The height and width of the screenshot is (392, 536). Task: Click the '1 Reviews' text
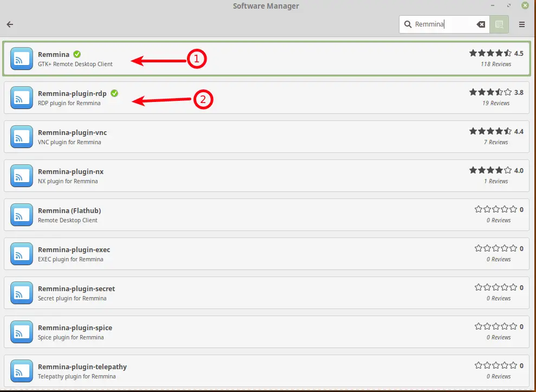coord(496,181)
